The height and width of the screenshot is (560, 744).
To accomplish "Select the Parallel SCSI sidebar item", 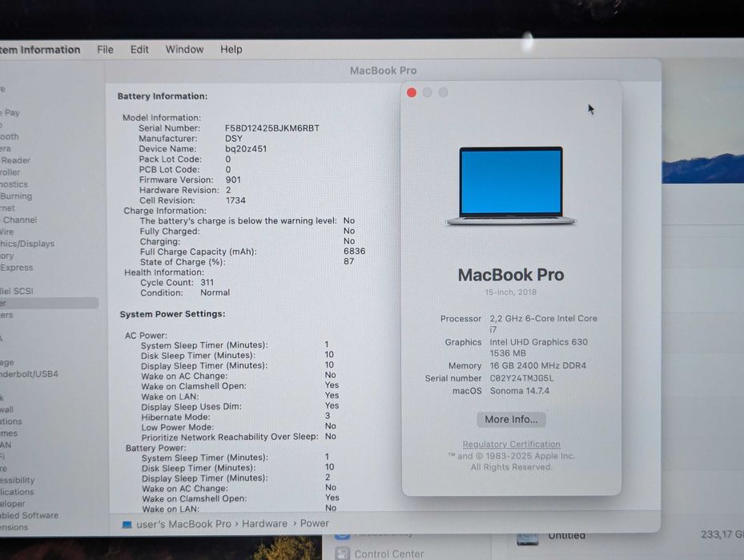I will tap(17, 291).
